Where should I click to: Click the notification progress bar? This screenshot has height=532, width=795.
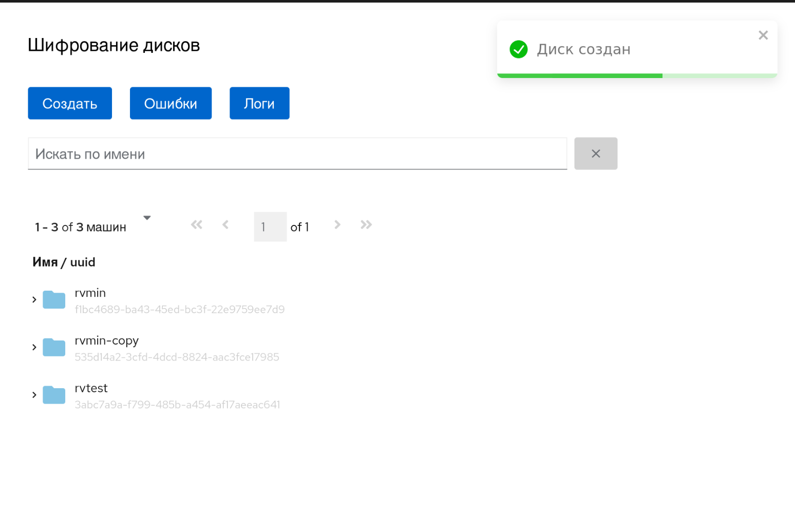click(x=637, y=75)
